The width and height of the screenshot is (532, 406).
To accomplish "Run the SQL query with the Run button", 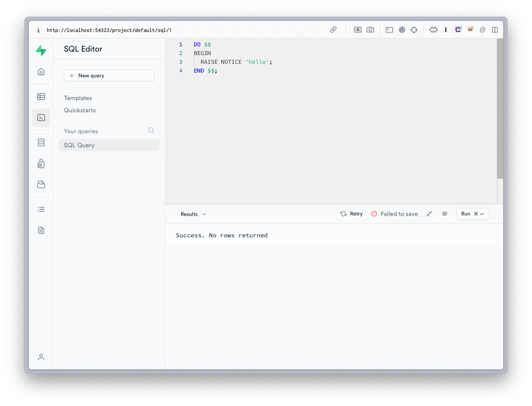I will 472,214.
